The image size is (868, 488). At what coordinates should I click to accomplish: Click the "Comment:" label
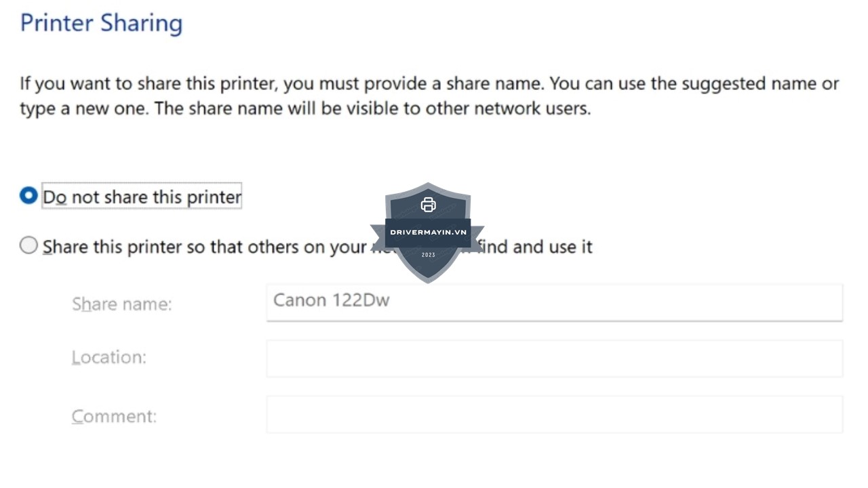coord(114,415)
